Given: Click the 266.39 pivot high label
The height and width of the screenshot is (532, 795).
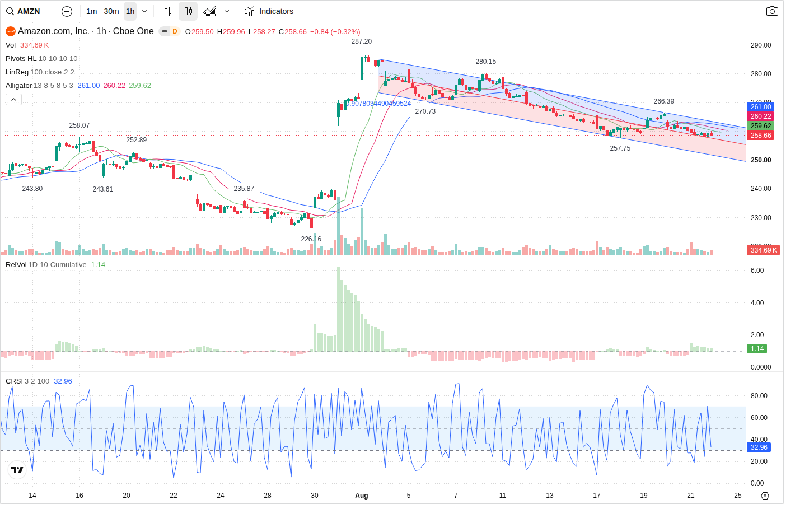Looking at the screenshot, I should [x=664, y=101].
